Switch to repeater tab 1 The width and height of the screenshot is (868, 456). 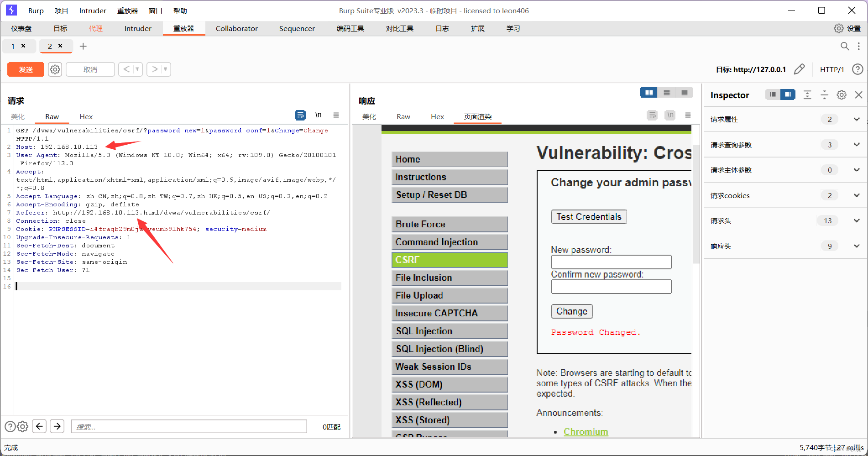point(13,46)
